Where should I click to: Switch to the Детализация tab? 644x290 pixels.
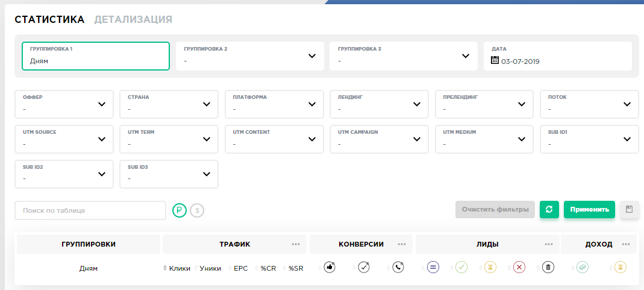(133, 19)
